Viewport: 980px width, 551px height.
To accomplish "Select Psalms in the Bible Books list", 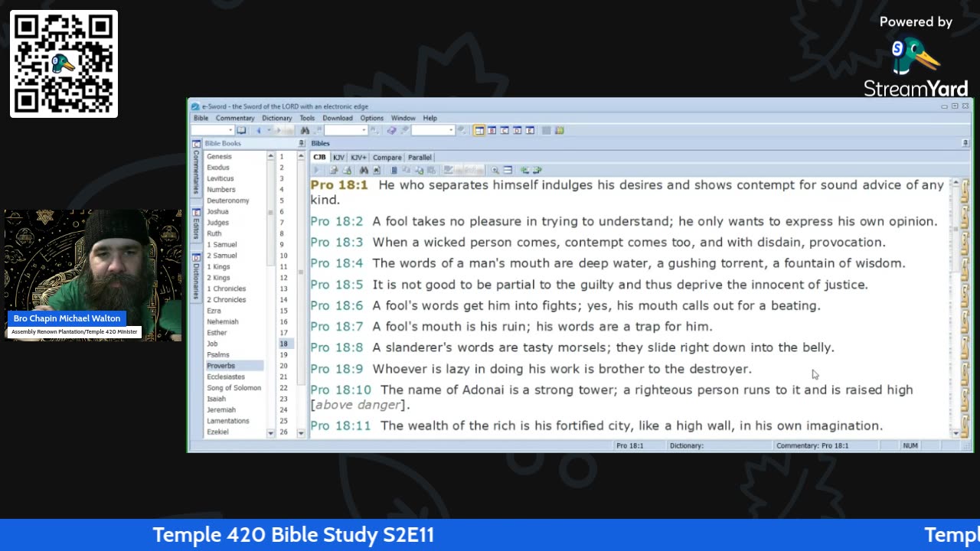I will (218, 354).
